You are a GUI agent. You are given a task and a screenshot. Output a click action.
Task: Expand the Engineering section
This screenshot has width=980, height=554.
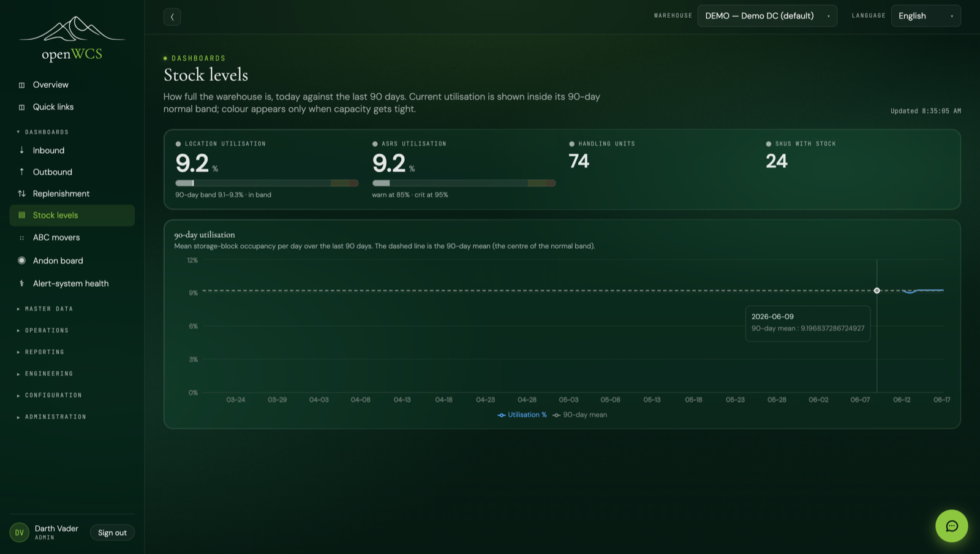pos(45,374)
